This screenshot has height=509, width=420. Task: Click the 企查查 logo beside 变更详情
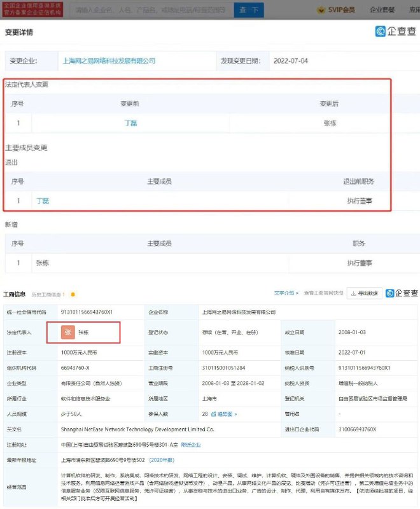tap(396, 31)
